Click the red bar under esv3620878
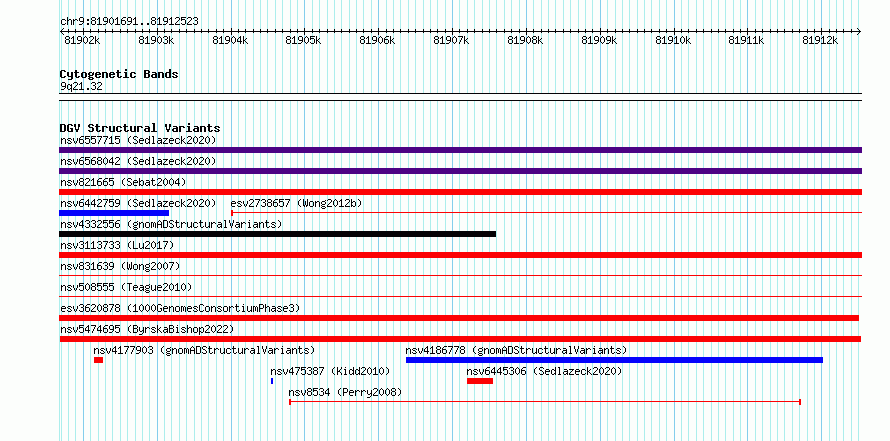The height and width of the screenshot is (441, 890). click(x=459, y=318)
